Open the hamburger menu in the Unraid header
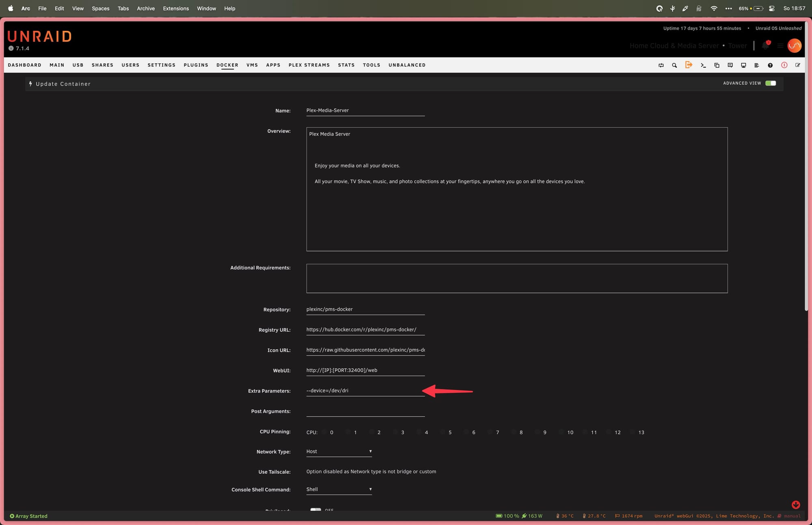 click(x=780, y=46)
